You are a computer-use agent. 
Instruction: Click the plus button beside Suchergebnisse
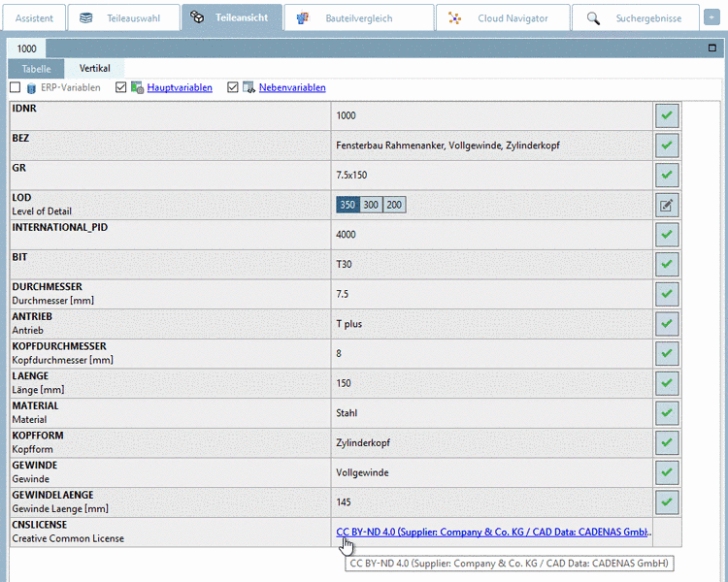pyautogui.click(x=711, y=17)
